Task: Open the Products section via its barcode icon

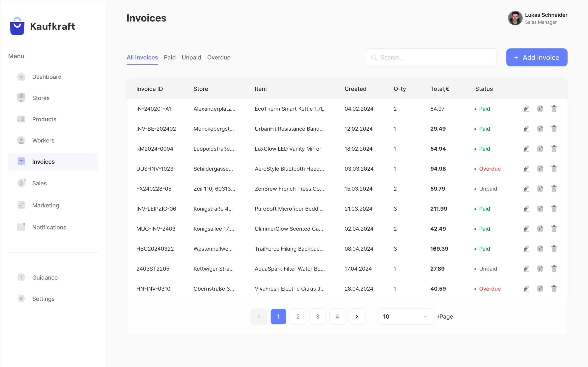Action: tap(21, 119)
